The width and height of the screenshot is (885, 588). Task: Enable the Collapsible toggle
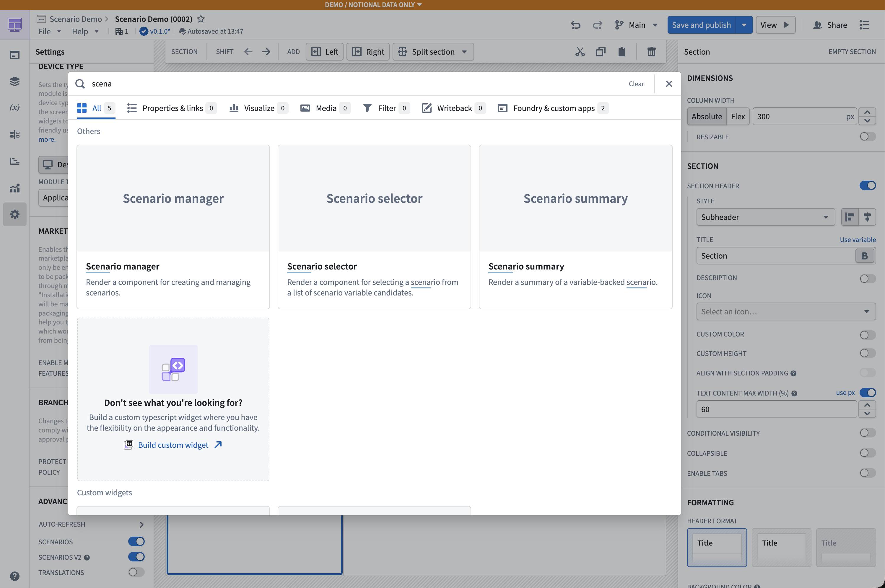click(867, 453)
